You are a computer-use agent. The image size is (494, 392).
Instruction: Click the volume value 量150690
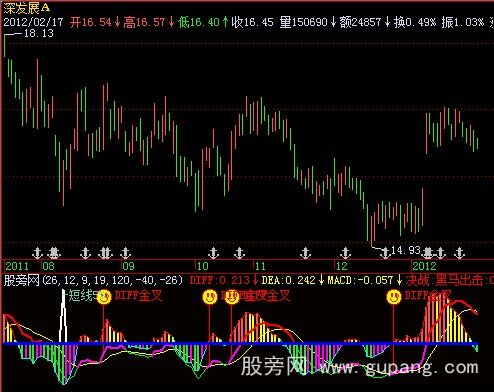(x=303, y=22)
